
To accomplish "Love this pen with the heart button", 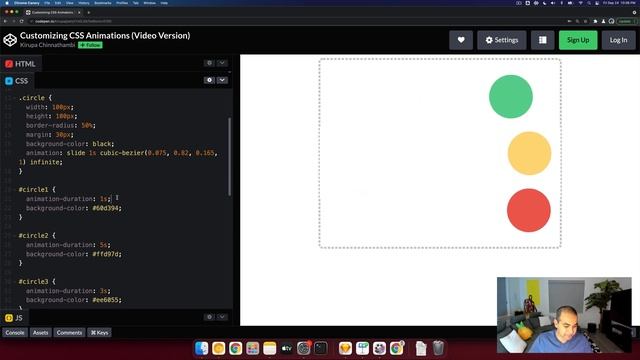I will pyautogui.click(x=461, y=40).
